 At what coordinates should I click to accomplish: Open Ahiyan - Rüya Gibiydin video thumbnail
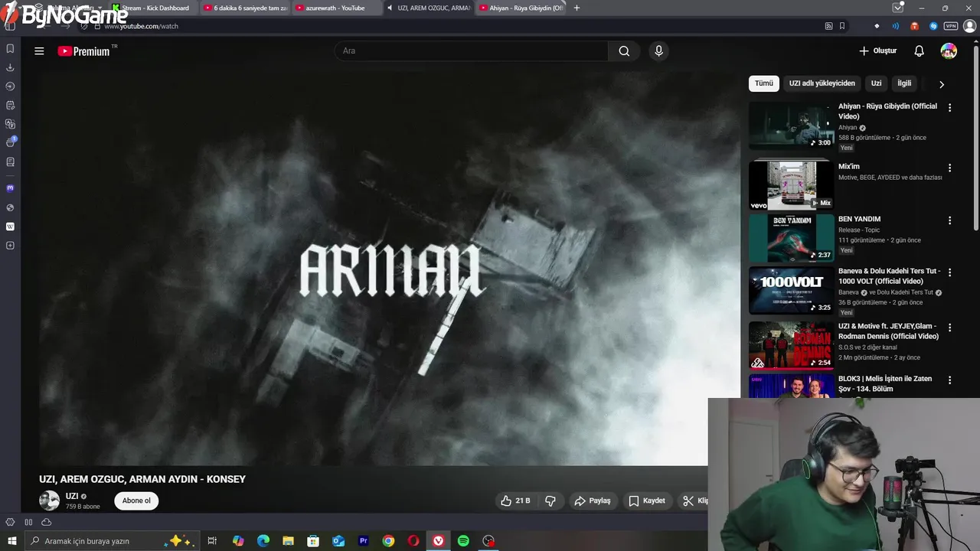pos(791,126)
